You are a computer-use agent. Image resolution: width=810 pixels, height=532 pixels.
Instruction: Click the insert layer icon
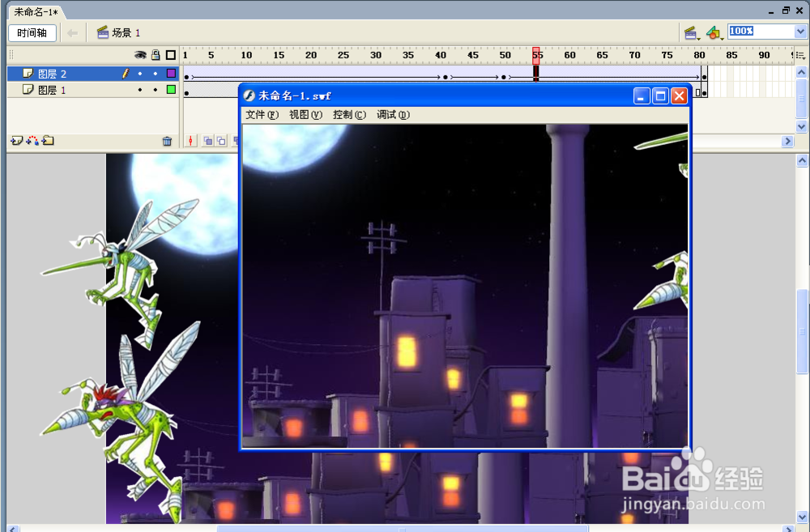16,140
